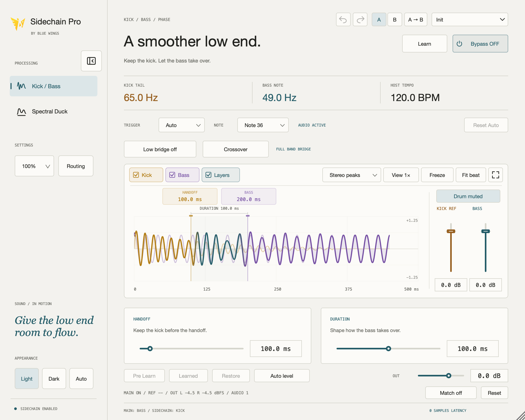Click the Handoff slider handle

click(x=150, y=349)
